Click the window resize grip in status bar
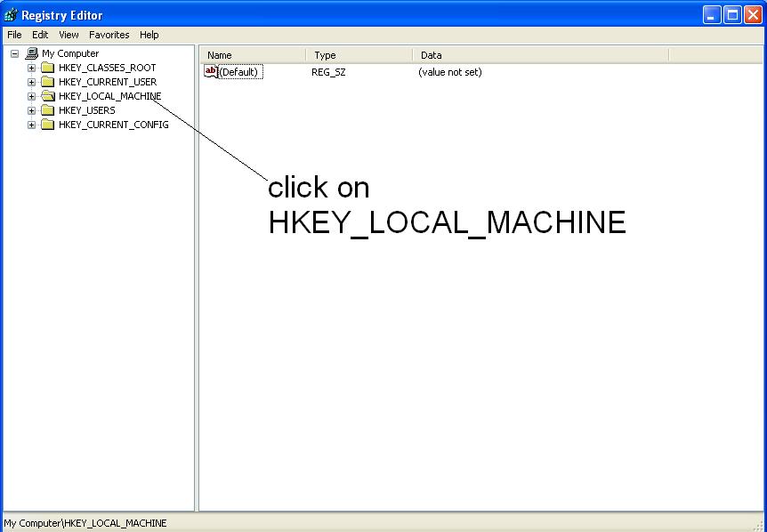The image size is (767, 532). tap(758, 525)
